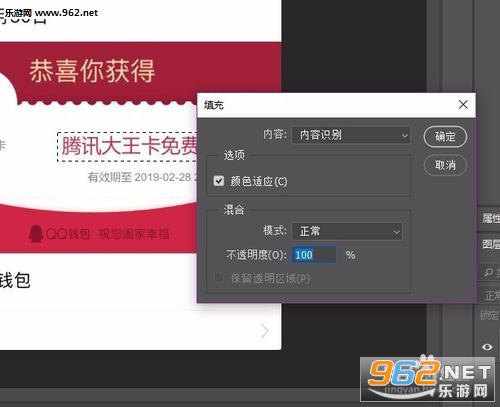The width and height of the screenshot is (500, 407).
Task: Click the 不透明度 opacity input field
Action: (x=314, y=255)
